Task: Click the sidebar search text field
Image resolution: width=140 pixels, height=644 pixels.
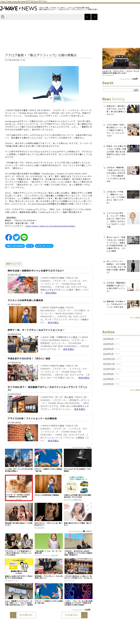Action: [x=118, y=90]
